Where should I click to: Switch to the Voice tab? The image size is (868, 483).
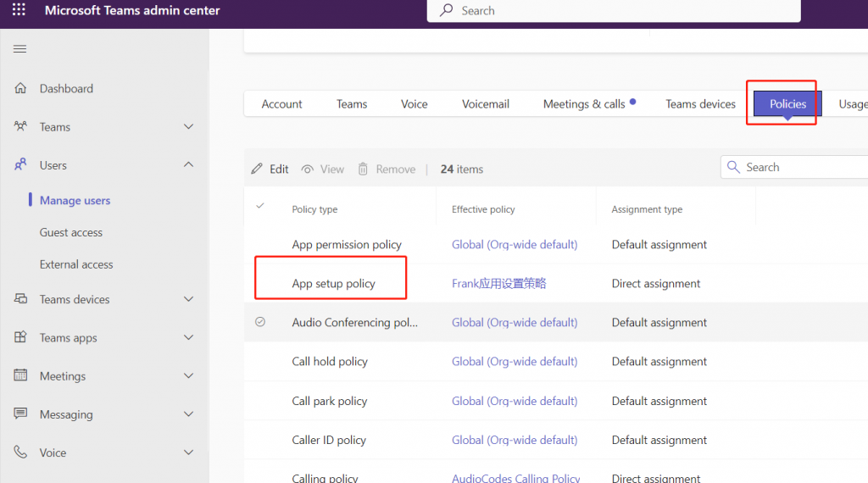pyautogui.click(x=414, y=104)
